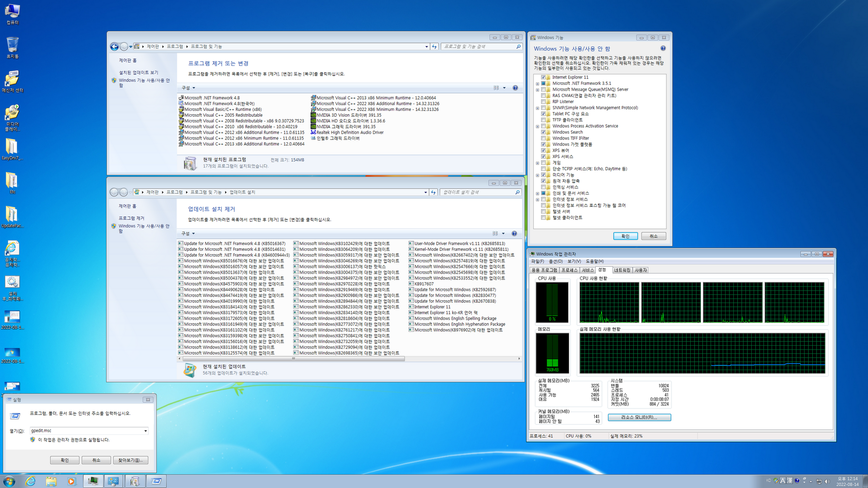
Task: Toggle the Internet Explorer 11 checkbox
Action: pos(543,77)
